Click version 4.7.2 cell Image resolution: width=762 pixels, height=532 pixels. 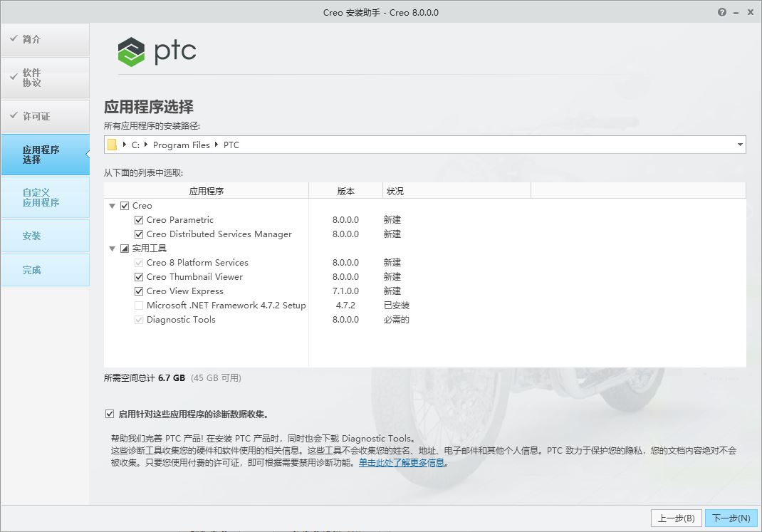(345, 306)
